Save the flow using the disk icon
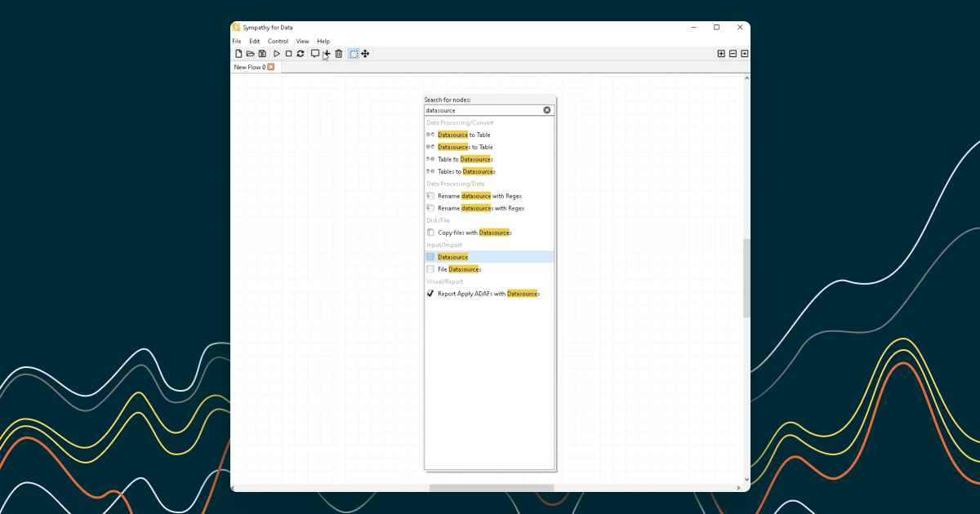The image size is (980, 514). [x=262, y=54]
